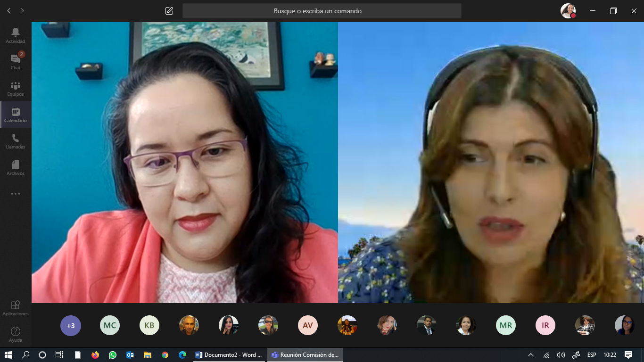Screen dimensions: 644x362
Task: Open the Aplicaciones store
Action: (x=16, y=308)
